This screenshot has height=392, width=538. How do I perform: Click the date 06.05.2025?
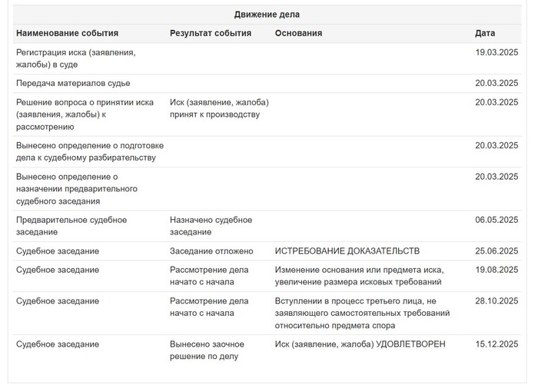(x=497, y=220)
